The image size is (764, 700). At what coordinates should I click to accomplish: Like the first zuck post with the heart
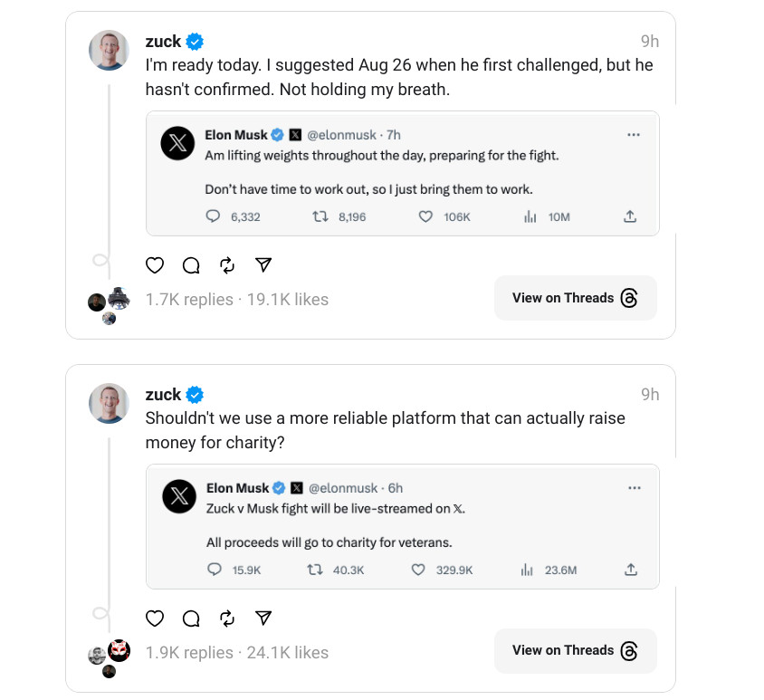pyautogui.click(x=155, y=265)
